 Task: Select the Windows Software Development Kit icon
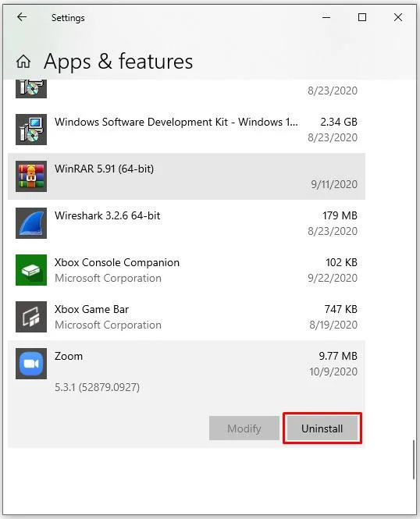click(31, 130)
